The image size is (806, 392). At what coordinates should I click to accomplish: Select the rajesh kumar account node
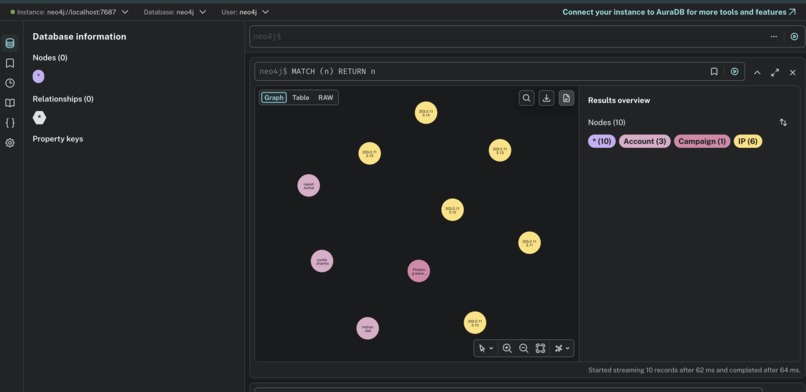point(308,185)
